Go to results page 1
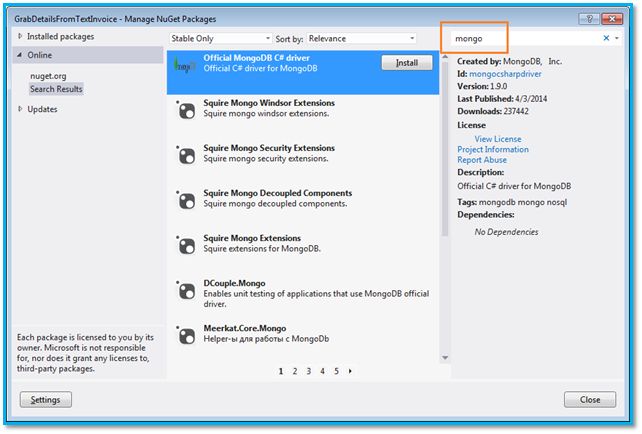 pos(281,371)
